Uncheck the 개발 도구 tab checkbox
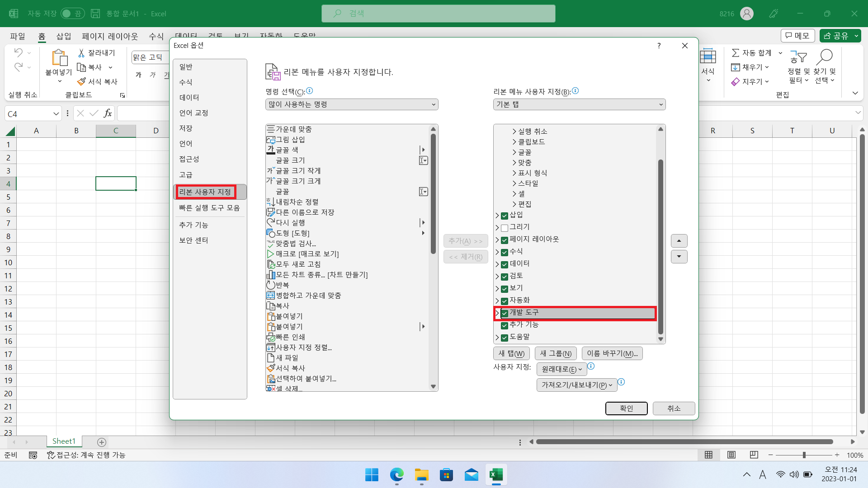Image resolution: width=868 pixels, height=488 pixels. 505,313
